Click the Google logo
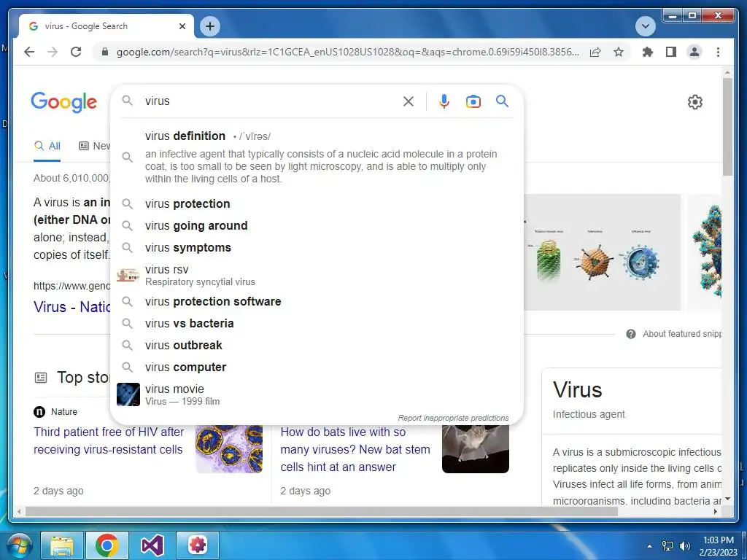This screenshot has width=747, height=560. coord(64,102)
